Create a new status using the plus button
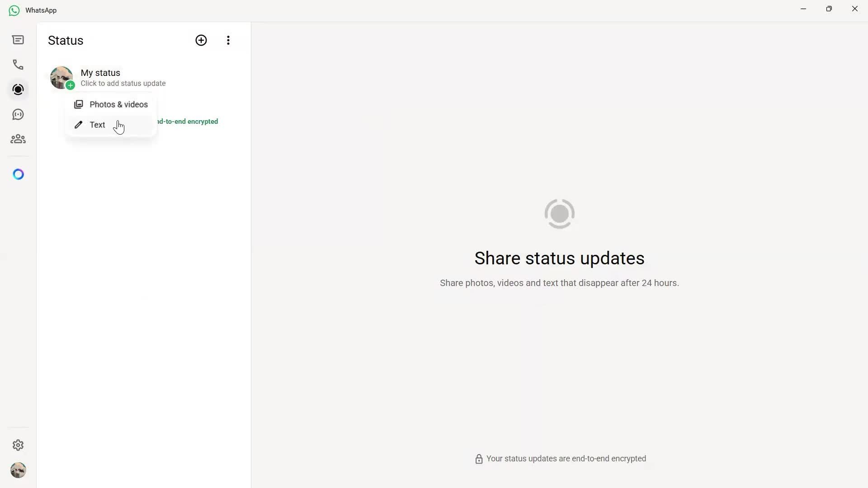Viewport: 868px width, 488px height. point(201,40)
